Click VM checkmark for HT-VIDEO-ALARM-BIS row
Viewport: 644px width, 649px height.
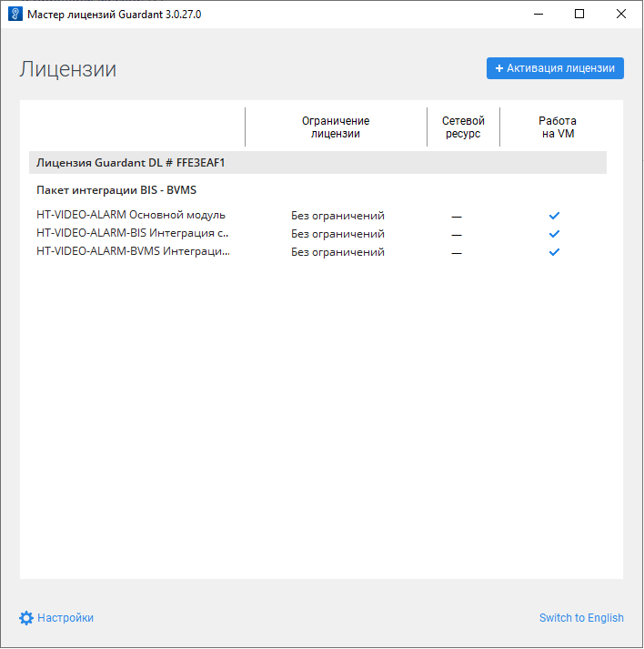pos(554,234)
